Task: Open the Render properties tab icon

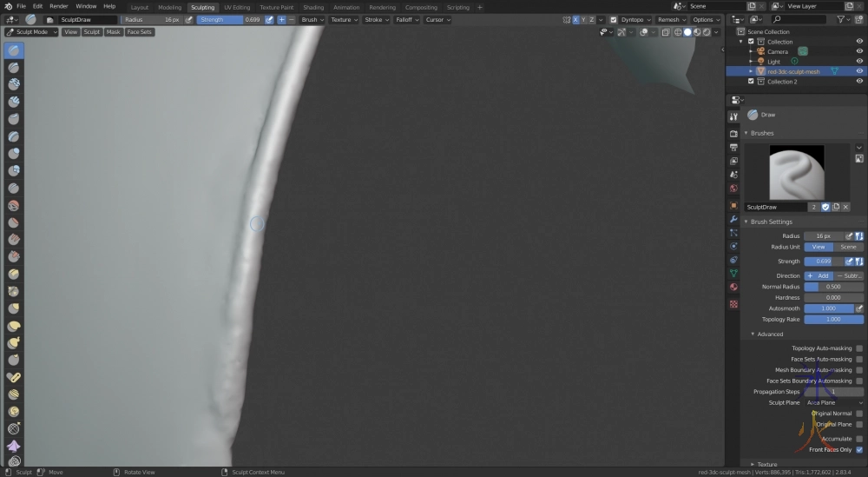Action: 733,133
